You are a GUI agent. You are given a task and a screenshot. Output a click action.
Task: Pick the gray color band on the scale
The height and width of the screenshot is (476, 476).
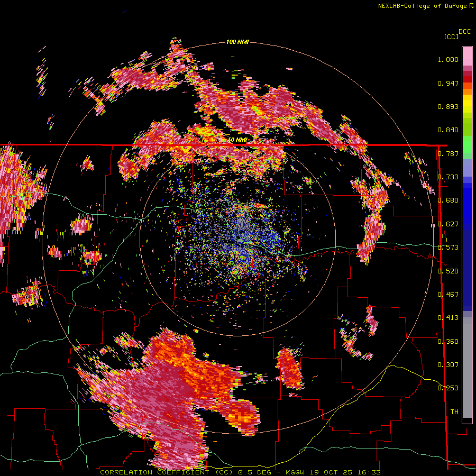pos(467,368)
